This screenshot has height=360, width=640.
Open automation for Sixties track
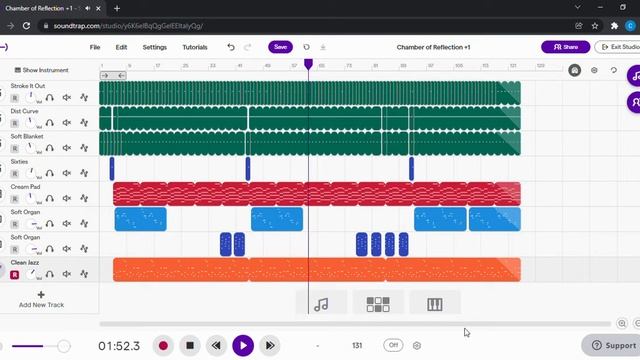click(84, 173)
